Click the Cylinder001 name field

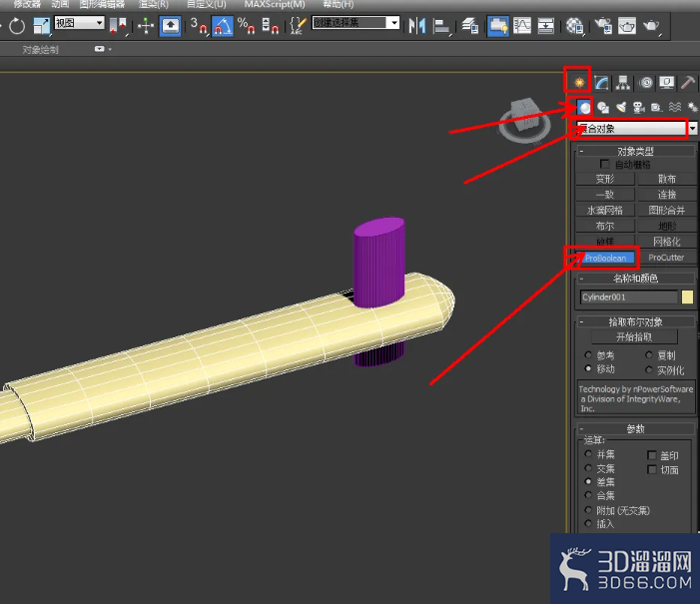pyautogui.click(x=629, y=297)
